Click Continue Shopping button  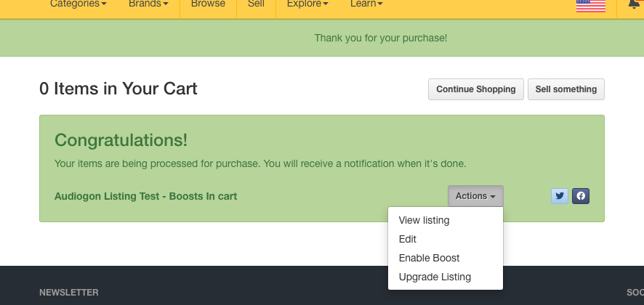[x=476, y=89]
